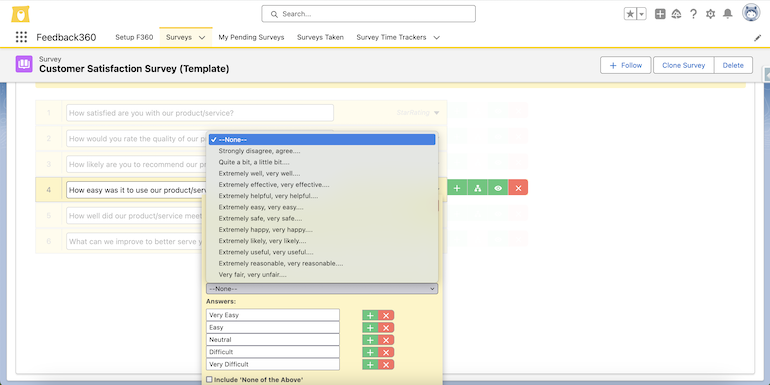Select --None-- in the answer list
This screenshot has height=385, width=770.
coord(322,139)
